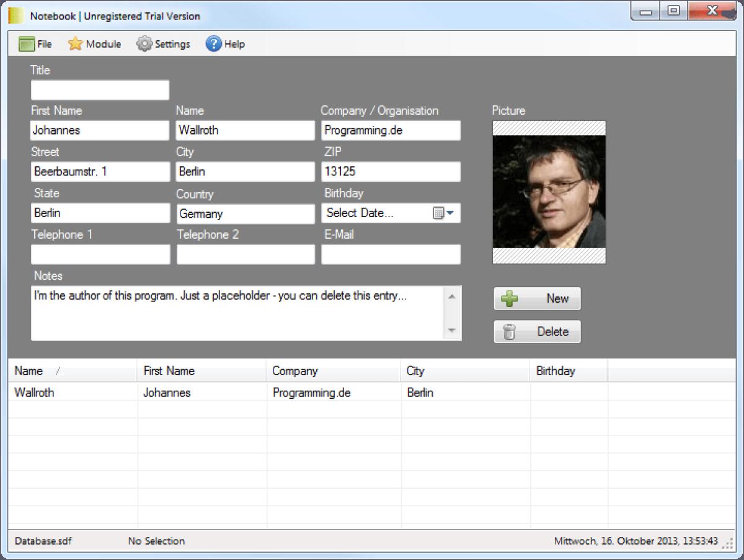Image resolution: width=744 pixels, height=560 pixels.
Task: Sort entries by the Name column header
Action: 29,370
